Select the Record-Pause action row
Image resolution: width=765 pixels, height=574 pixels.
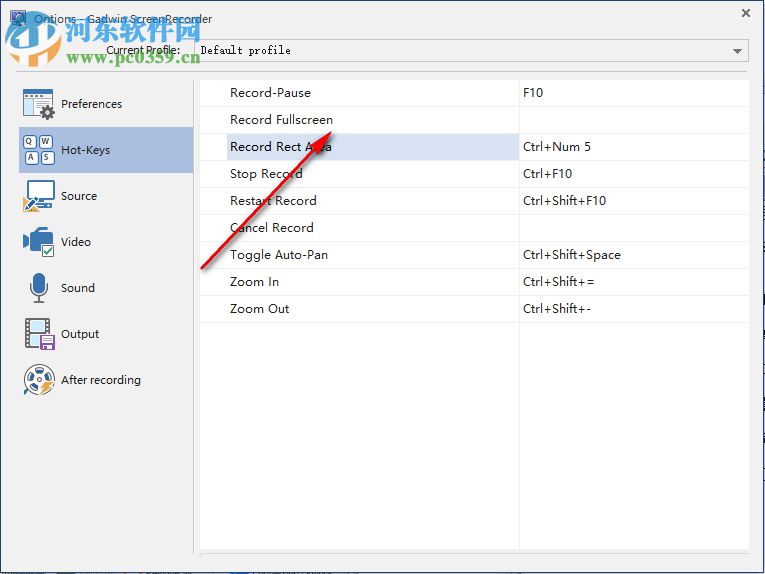tap(359, 93)
